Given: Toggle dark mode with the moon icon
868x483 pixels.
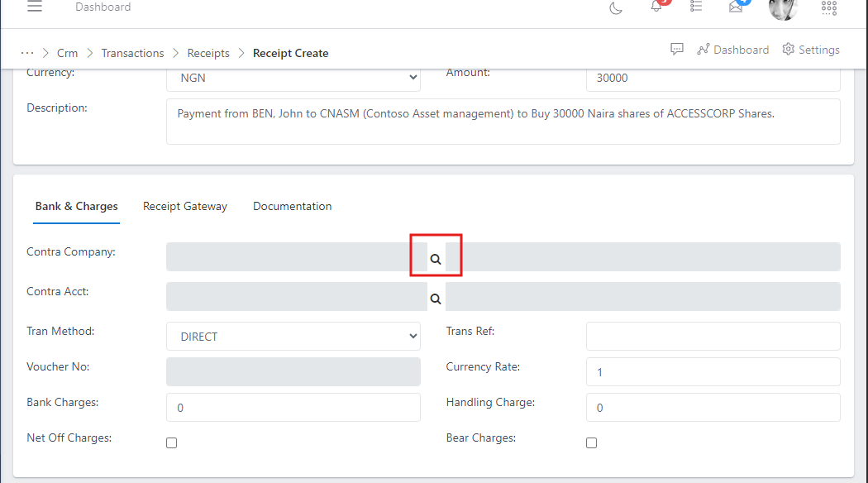Looking at the screenshot, I should (615, 7).
